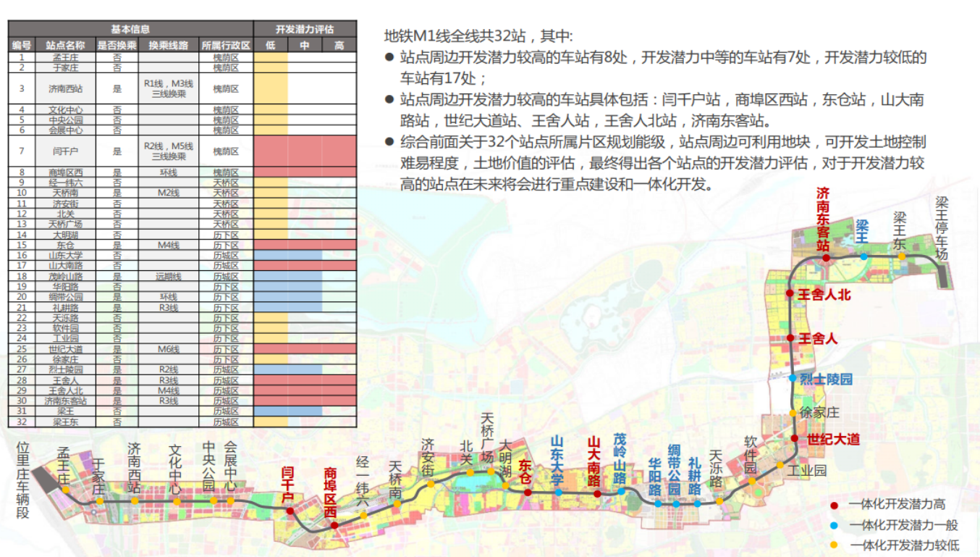
Task: Click the red 山大南路 label on map
Action: 594,461
